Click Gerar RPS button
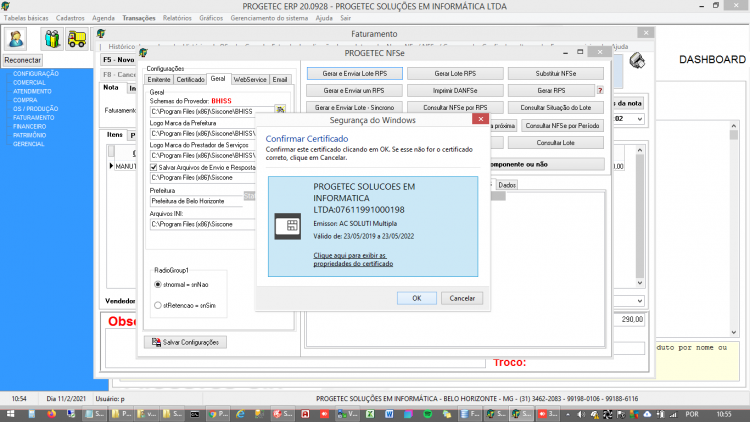Image resolution: width=750 pixels, height=422 pixels. tap(551, 90)
